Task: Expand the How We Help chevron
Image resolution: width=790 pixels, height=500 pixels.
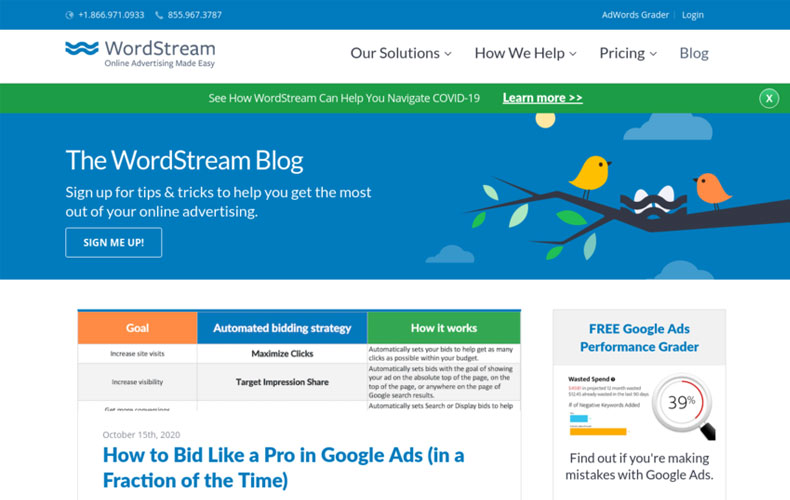Action: pyautogui.click(x=573, y=54)
